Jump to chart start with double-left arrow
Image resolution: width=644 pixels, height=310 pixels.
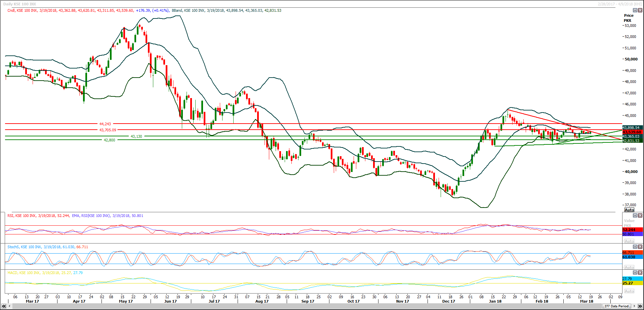4,306
